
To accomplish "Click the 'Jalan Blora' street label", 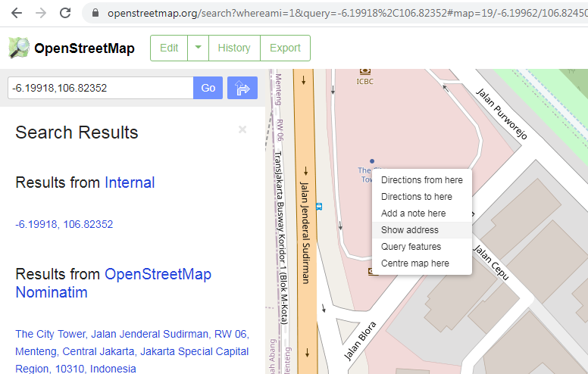I will click(360, 341).
